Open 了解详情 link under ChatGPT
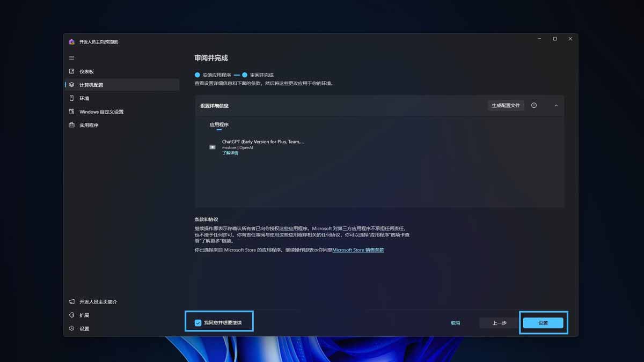Viewport: 644px width, 362px height. (230, 153)
